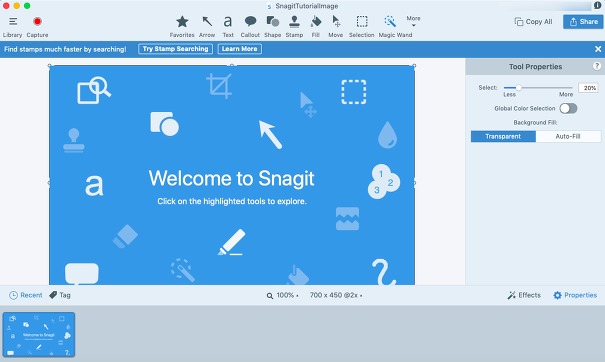This screenshot has height=362, width=605.
Task: Choose Transparent background fill
Action: click(503, 136)
